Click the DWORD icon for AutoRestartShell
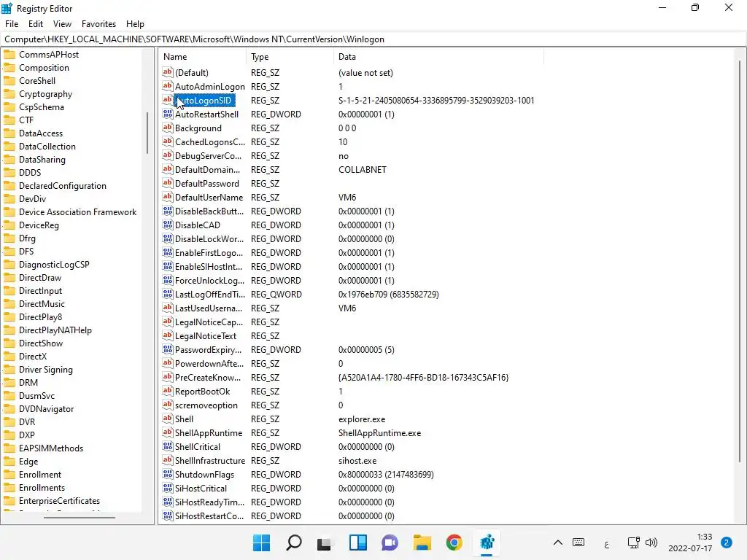The height and width of the screenshot is (560, 747). click(x=167, y=114)
